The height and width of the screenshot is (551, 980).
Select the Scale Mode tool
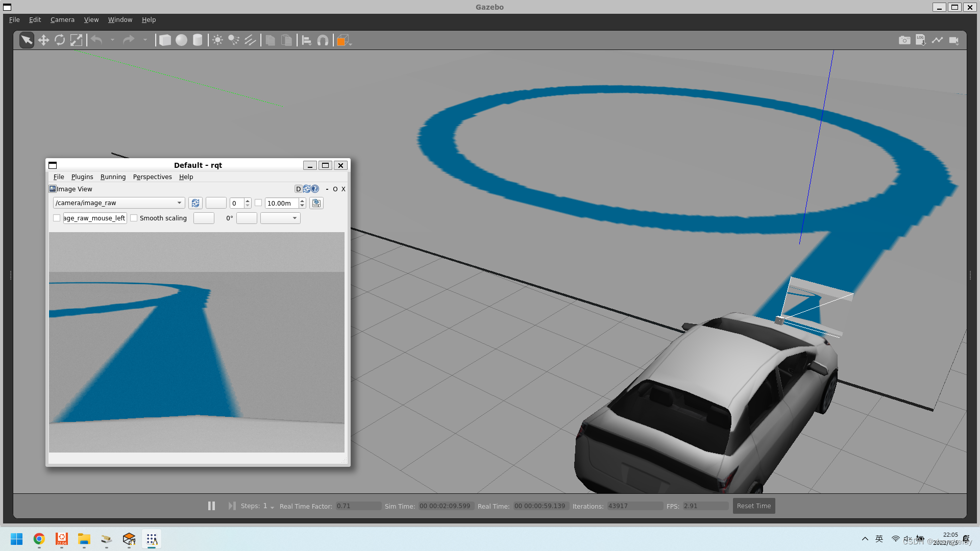pyautogui.click(x=77, y=40)
